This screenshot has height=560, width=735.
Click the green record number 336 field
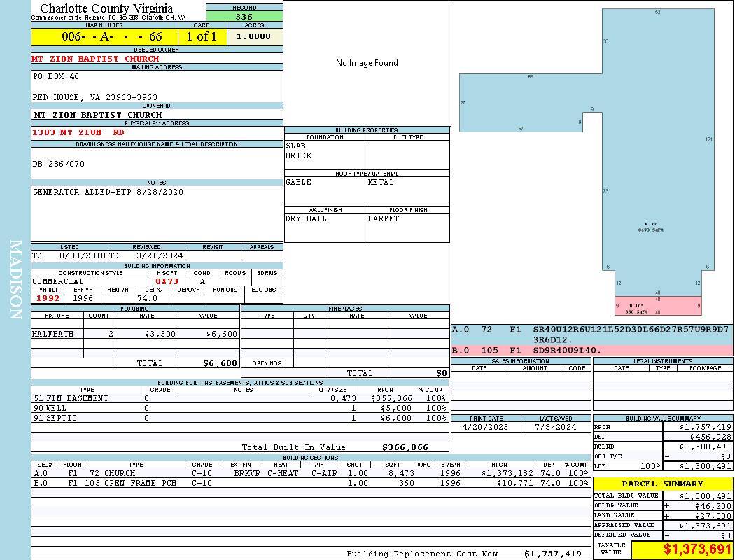coord(244,17)
